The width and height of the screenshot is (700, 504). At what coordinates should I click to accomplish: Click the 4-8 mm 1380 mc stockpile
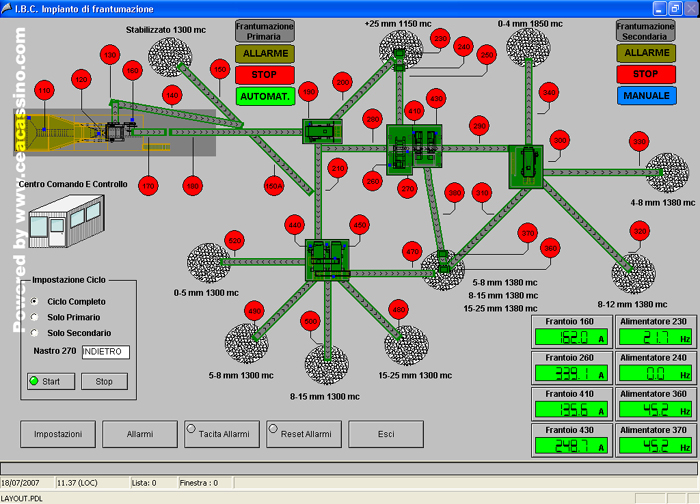pyautogui.click(x=667, y=173)
